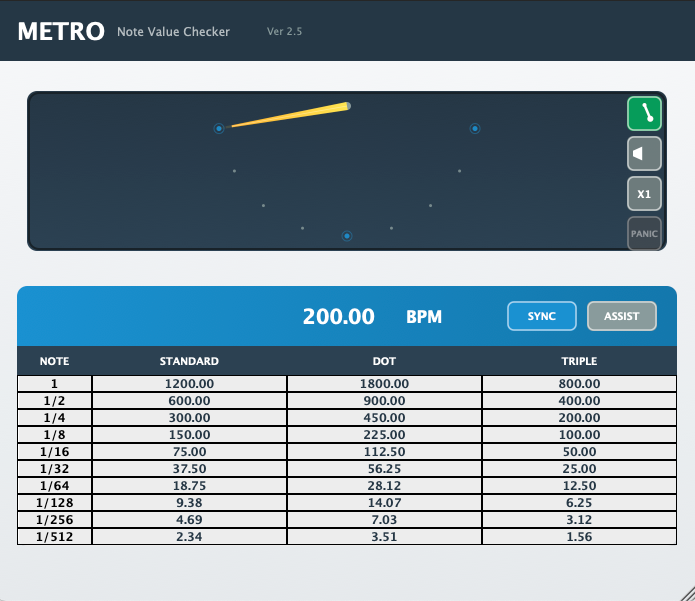Click the METRO logo

60,31
